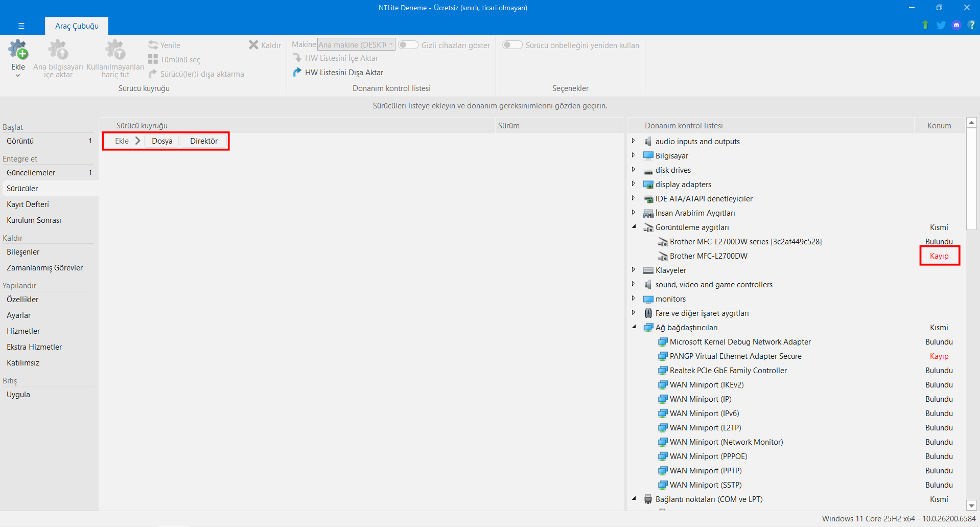Click the display adapters icon
The image size is (980, 527).
pos(648,185)
